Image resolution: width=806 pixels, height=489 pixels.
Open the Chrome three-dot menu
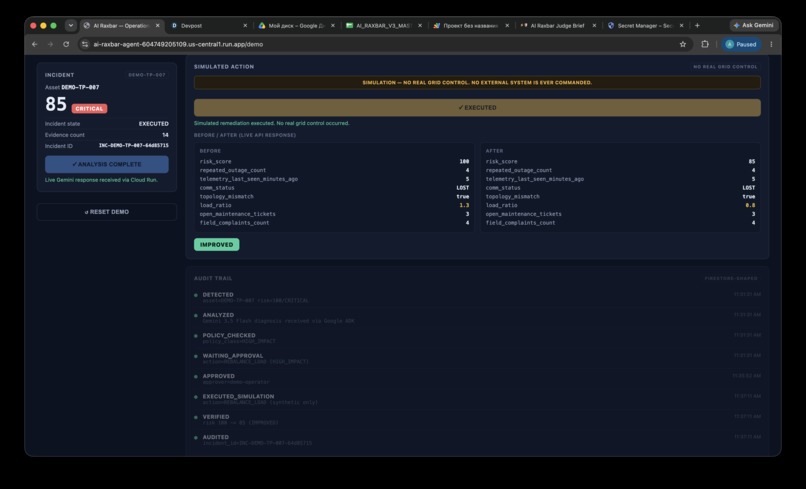tap(771, 44)
